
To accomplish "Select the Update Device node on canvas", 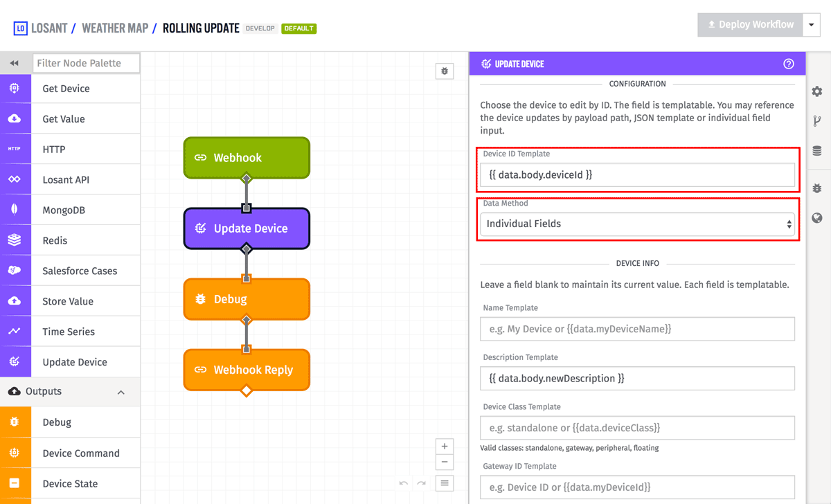I will coord(247,228).
